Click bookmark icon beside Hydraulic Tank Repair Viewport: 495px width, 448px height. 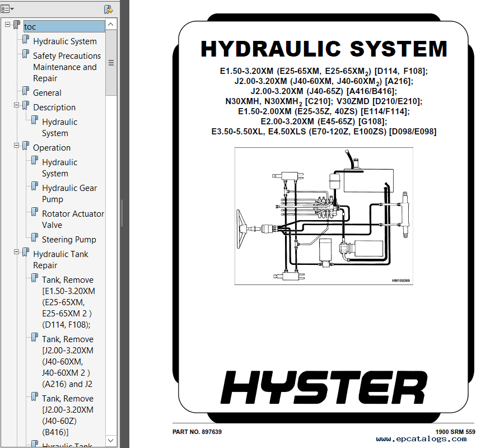tap(26, 253)
